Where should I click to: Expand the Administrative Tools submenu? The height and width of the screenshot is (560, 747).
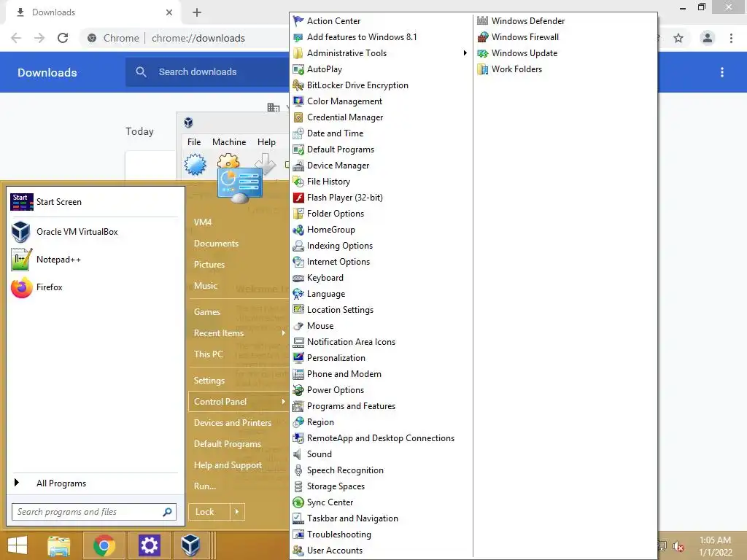pos(465,52)
